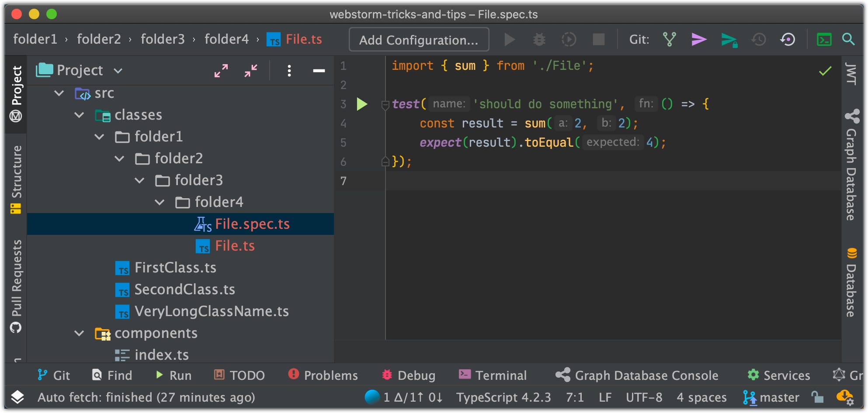The image size is (868, 413).
Task: Collapse the fold marker on line 6
Action: click(385, 162)
